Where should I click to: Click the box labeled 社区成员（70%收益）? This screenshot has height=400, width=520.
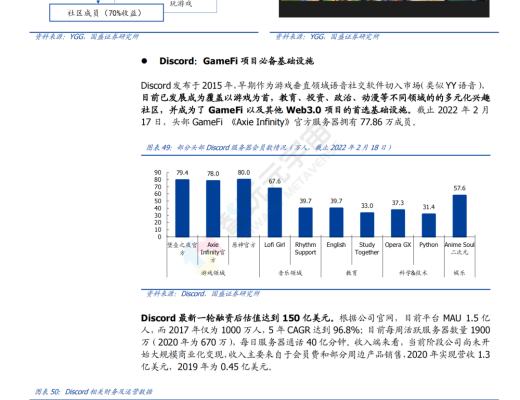[106, 13]
